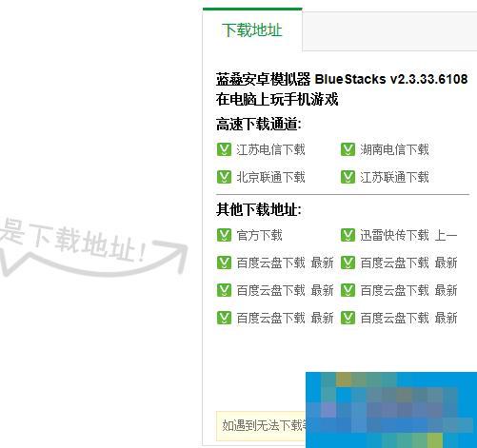Click the 在电脑上玩手机游戏 subtitle text
The image size is (477, 448).
[277, 99]
